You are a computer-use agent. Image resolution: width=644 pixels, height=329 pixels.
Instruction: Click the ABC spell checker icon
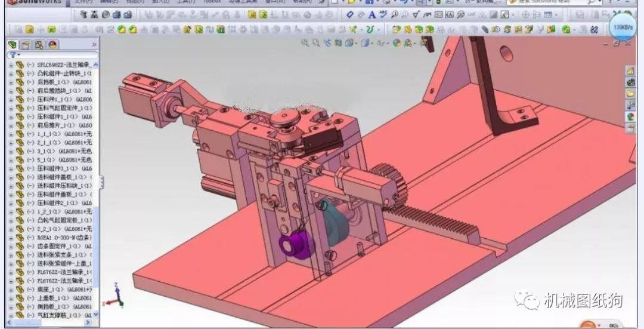coord(383,15)
